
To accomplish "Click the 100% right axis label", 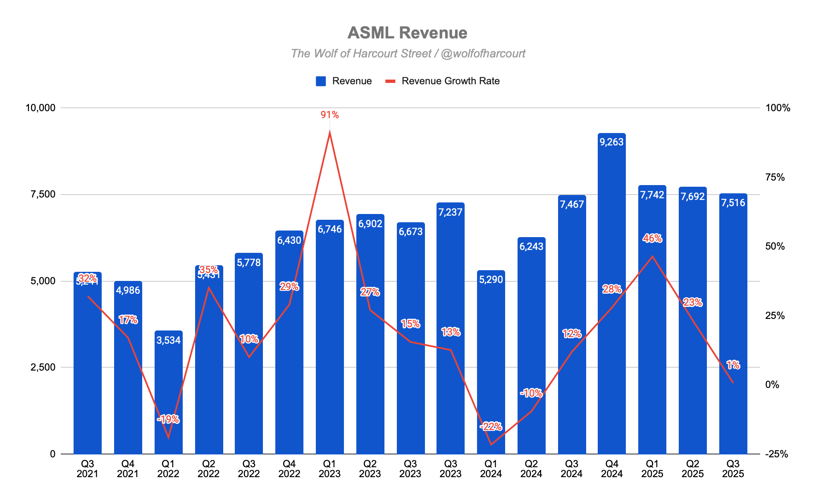I will pyautogui.click(x=778, y=108).
